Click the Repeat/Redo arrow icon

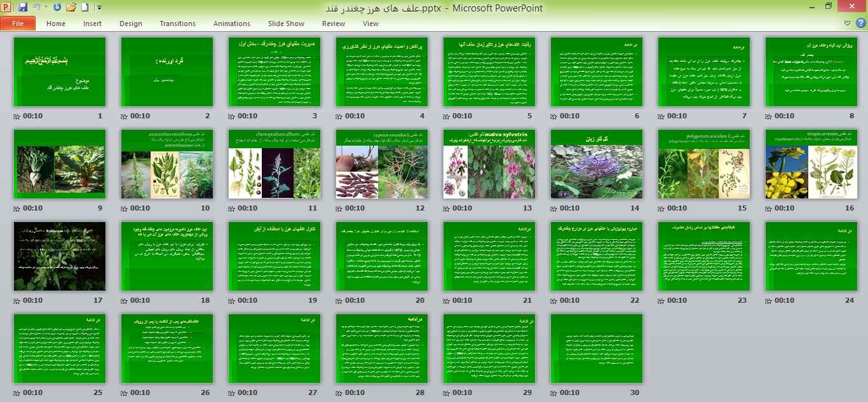[x=58, y=8]
